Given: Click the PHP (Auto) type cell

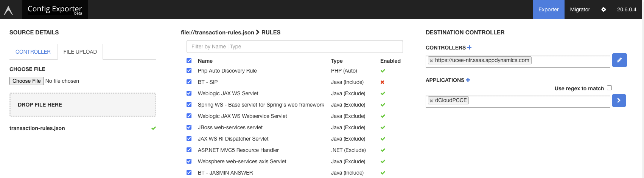Looking at the screenshot, I should coord(344,71).
